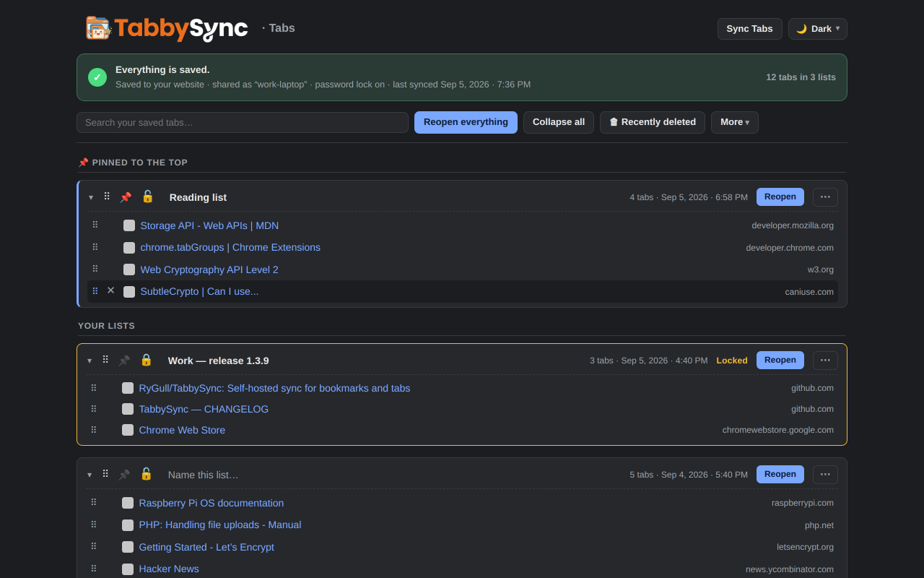Click the TabbySync cat logo
This screenshot has width=924, height=578.
point(98,28)
